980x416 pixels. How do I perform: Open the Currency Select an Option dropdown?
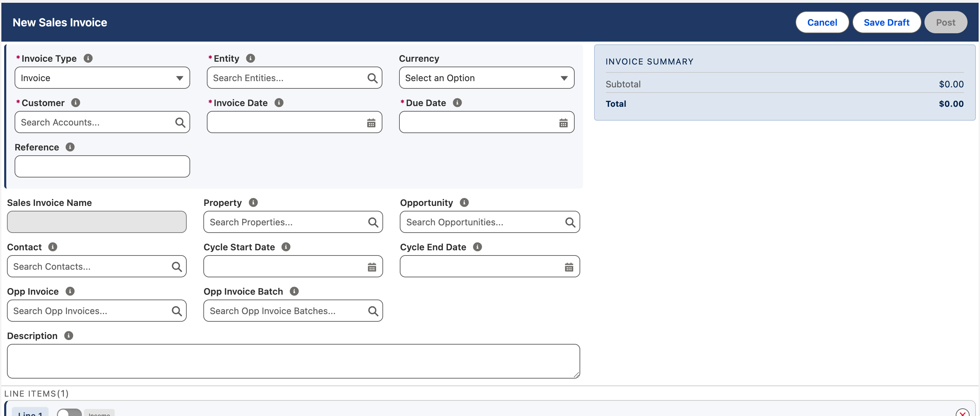pos(487,78)
